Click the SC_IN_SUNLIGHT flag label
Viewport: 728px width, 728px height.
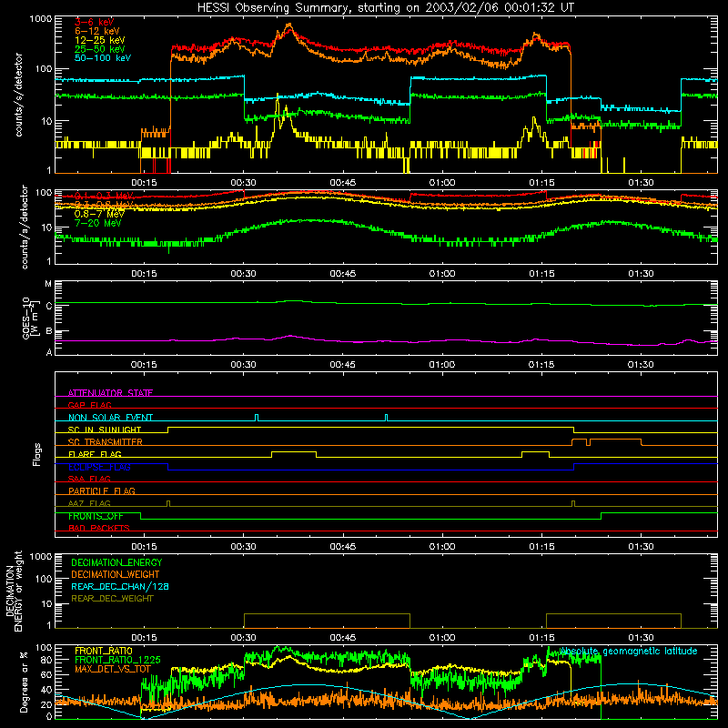coord(105,430)
